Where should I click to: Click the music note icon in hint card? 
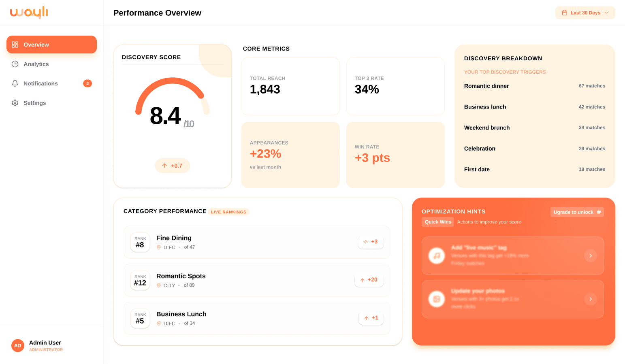click(437, 255)
